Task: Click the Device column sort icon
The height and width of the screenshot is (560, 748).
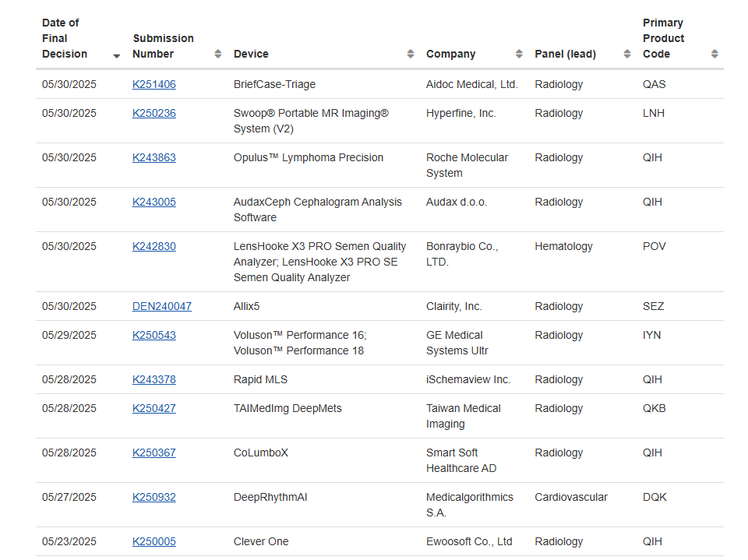Action: click(411, 54)
